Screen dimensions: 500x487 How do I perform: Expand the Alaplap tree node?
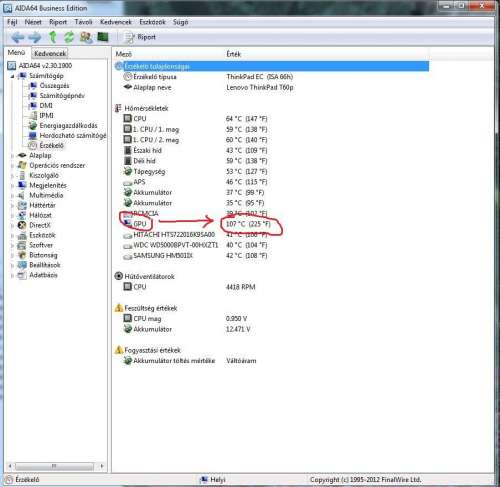[12, 156]
